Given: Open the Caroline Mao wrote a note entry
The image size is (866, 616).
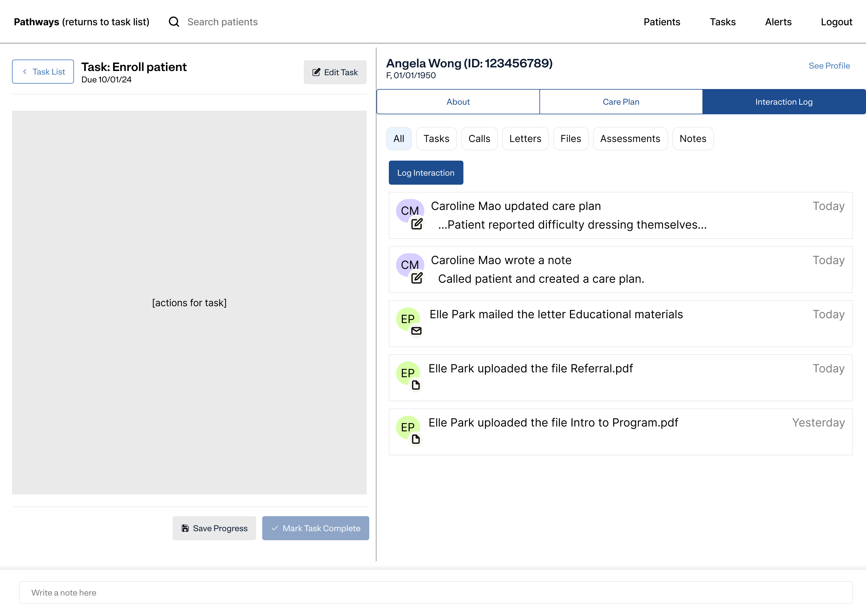Looking at the screenshot, I should (621, 269).
